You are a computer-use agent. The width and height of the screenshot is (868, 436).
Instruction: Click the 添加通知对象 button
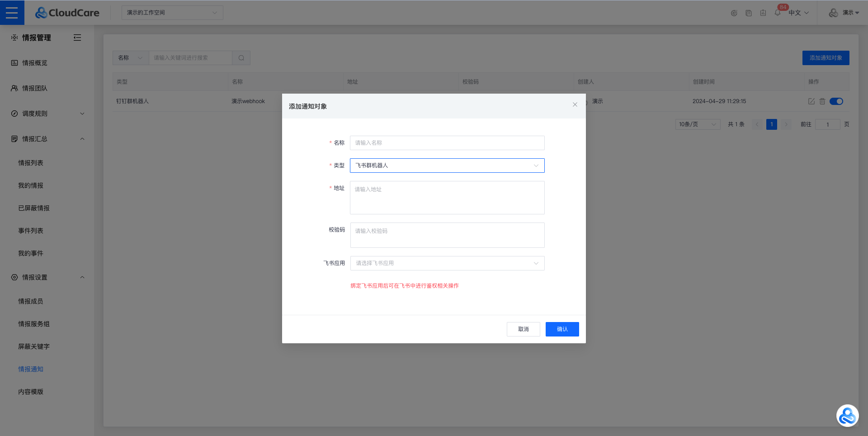(826, 58)
